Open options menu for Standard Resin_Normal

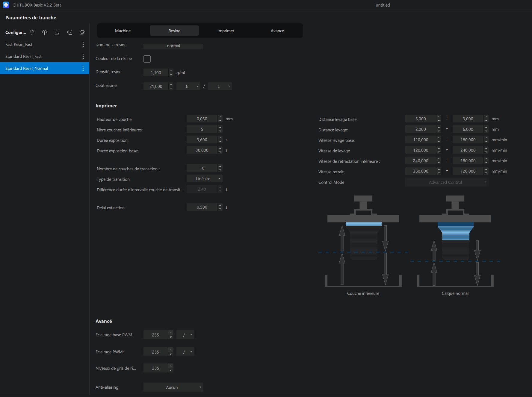point(83,68)
